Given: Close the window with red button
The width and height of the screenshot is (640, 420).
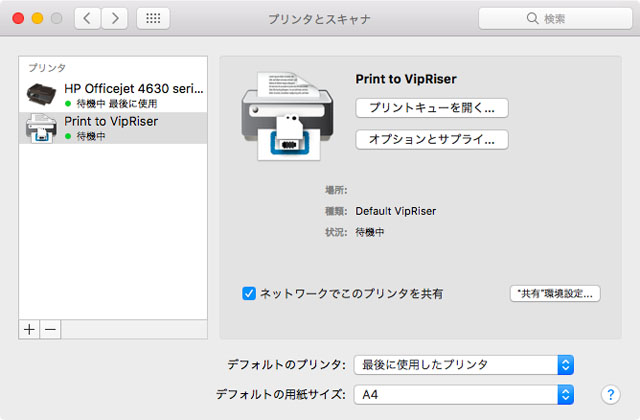Looking at the screenshot, I should [18, 18].
